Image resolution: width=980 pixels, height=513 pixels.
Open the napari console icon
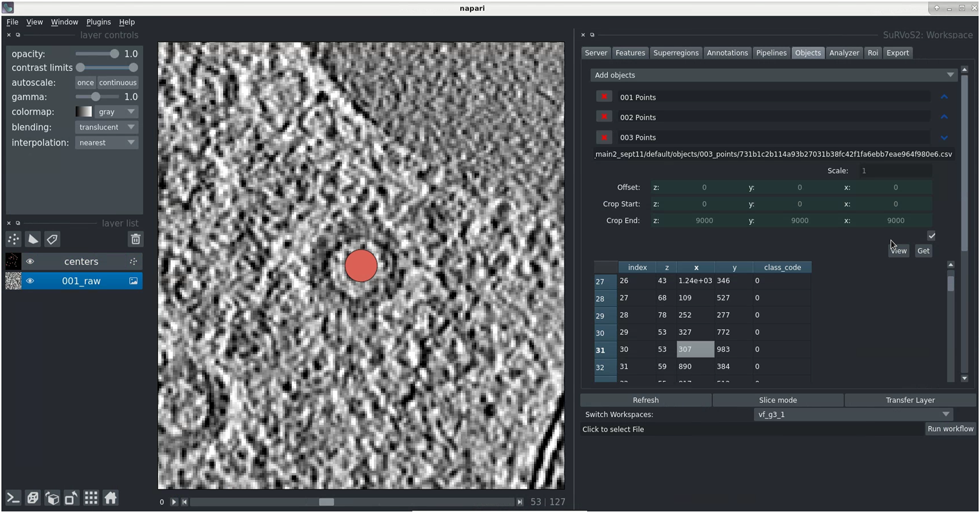pos(13,498)
